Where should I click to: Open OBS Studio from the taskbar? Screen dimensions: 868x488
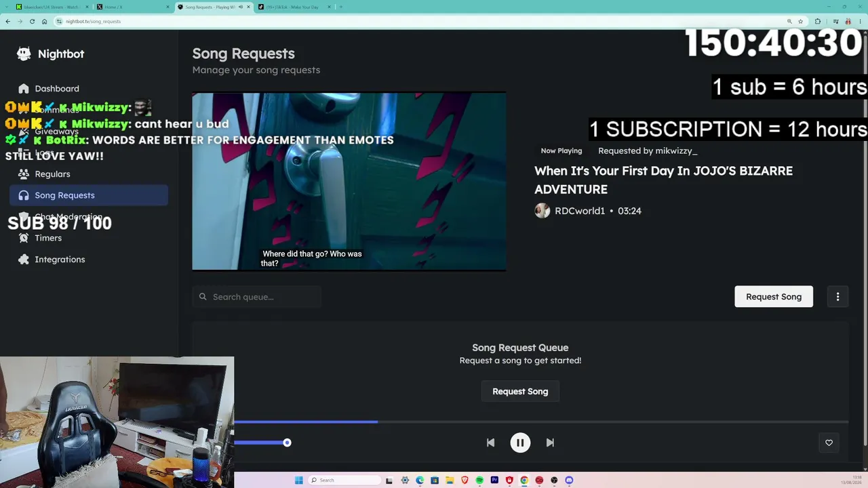pyautogui.click(x=554, y=481)
